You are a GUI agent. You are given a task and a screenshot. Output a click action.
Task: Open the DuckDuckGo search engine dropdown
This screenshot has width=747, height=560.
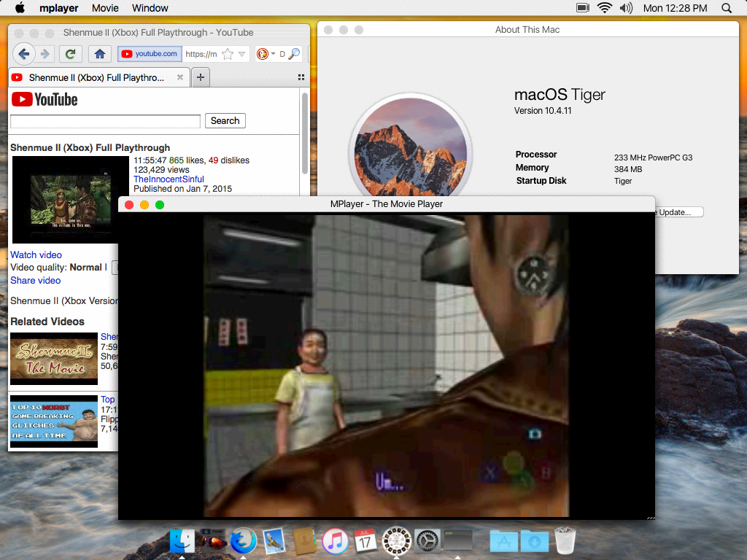point(266,54)
